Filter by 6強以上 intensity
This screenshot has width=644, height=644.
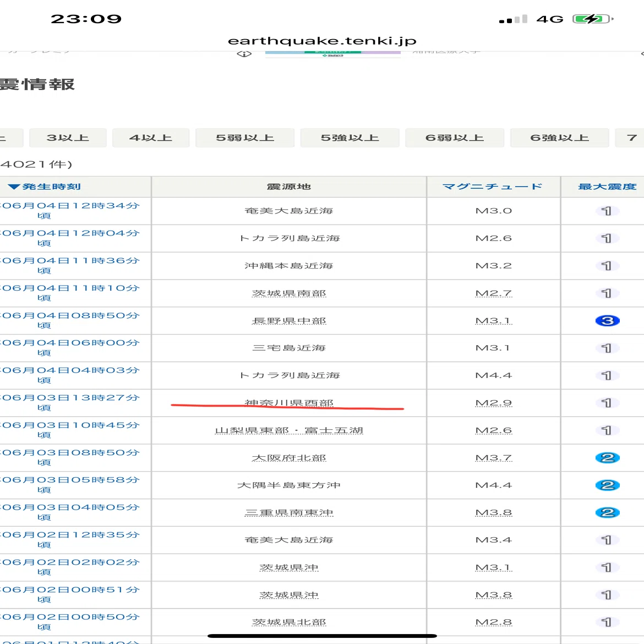(559, 138)
